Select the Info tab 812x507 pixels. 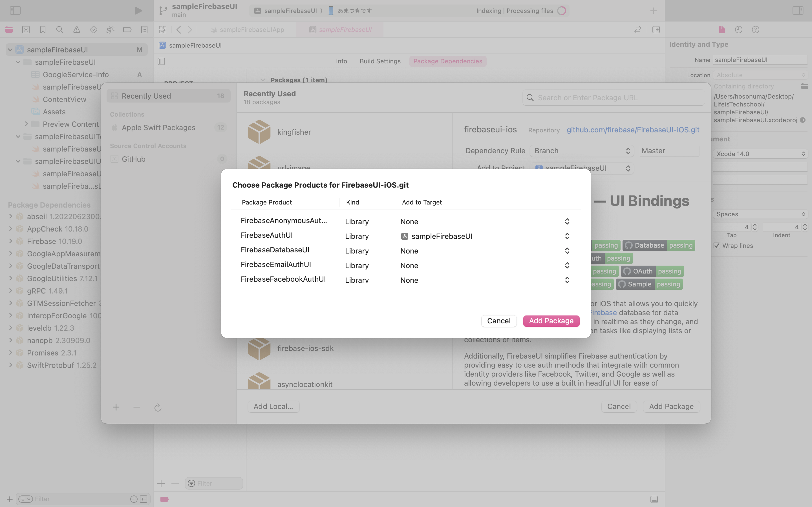coord(341,61)
